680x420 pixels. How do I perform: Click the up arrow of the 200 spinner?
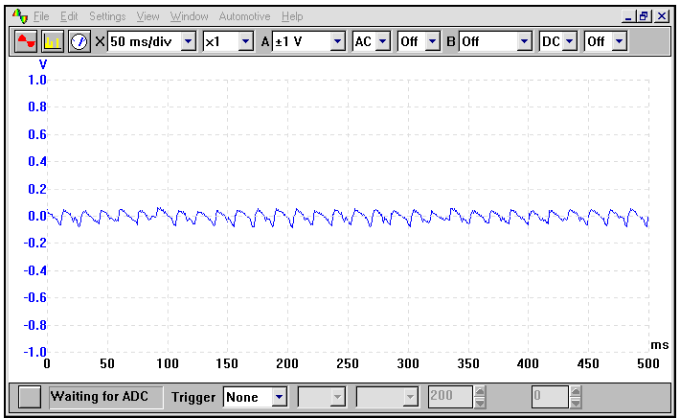[x=479, y=392]
